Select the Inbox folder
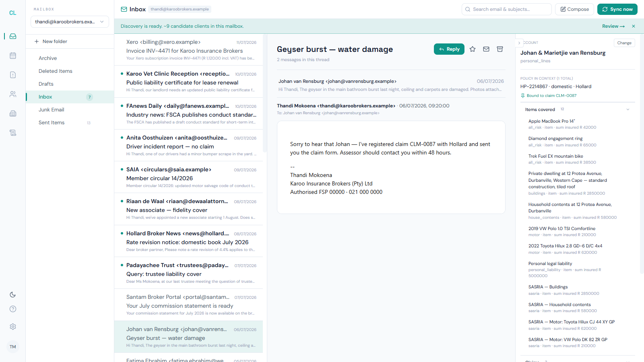 pyautogui.click(x=70, y=97)
